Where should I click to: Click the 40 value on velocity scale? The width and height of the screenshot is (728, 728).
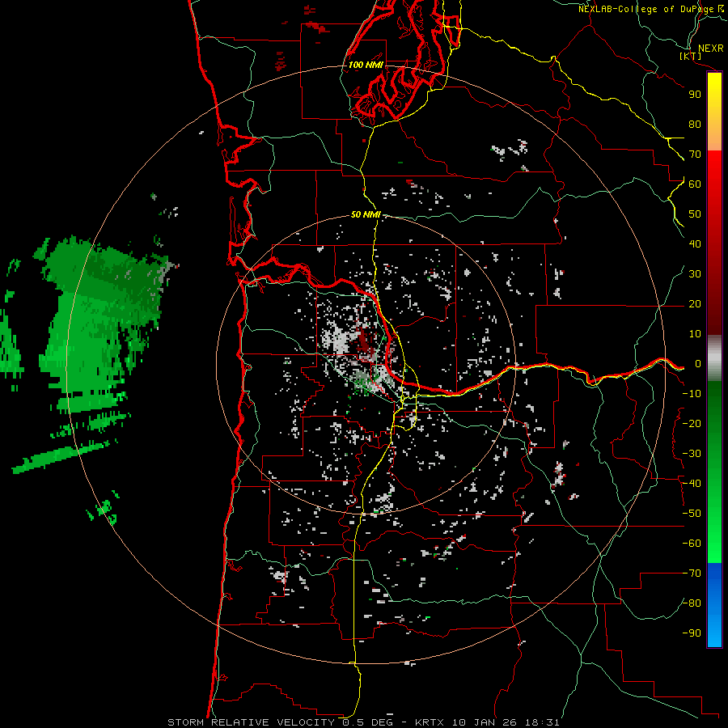click(x=695, y=243)
